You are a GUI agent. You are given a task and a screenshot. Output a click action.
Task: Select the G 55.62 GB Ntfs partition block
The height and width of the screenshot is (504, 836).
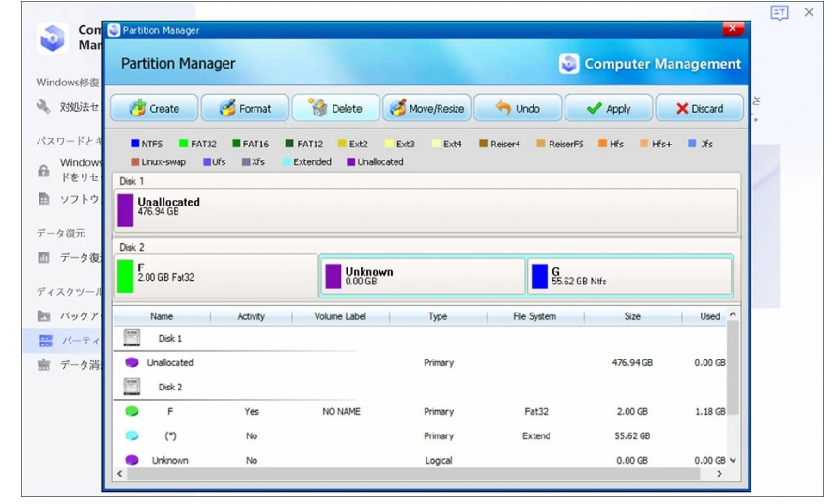[629, 276]
